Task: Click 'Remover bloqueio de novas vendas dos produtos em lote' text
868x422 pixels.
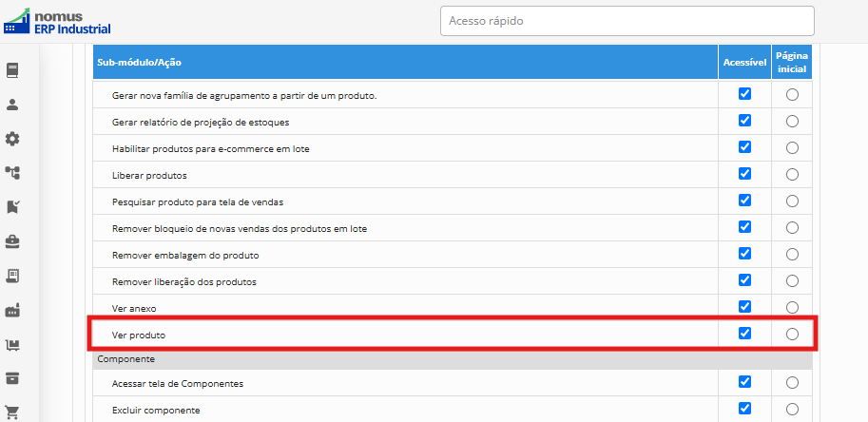Action: pos(240,228)
